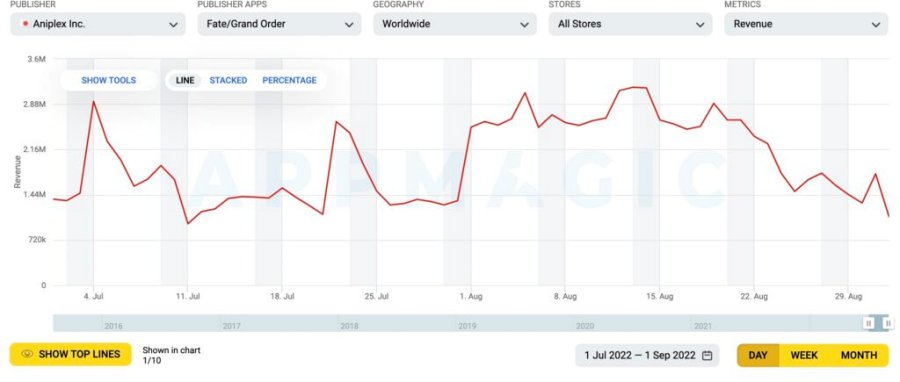This screenshot has height=382, width=900.
Task: Click the 1 Jul 2022 – 1 Sep 2022 date field
Action: tap(647, 355)
